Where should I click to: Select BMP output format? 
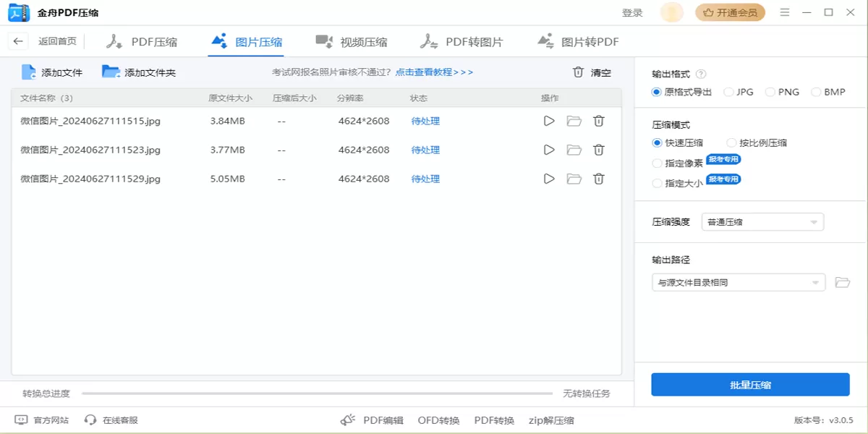pyautogui.click(x=828, y=92)
